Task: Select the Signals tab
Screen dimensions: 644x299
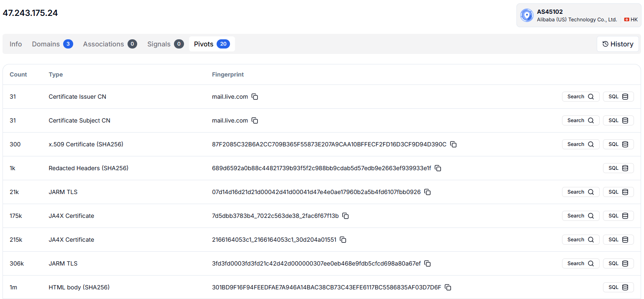Action: (x=159, y=43)
